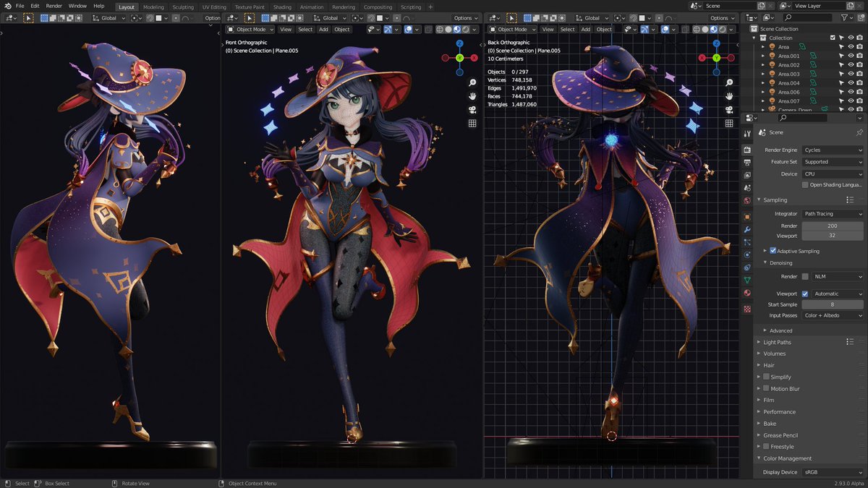
Task: Expand Area.002 item in outliner
Action: pos(763,65)
